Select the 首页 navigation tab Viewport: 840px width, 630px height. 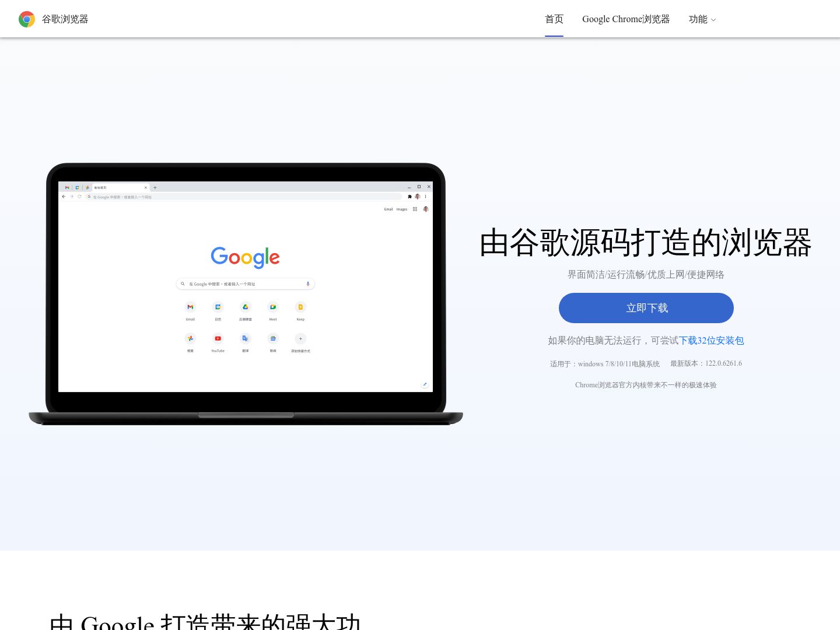point(554,19)
